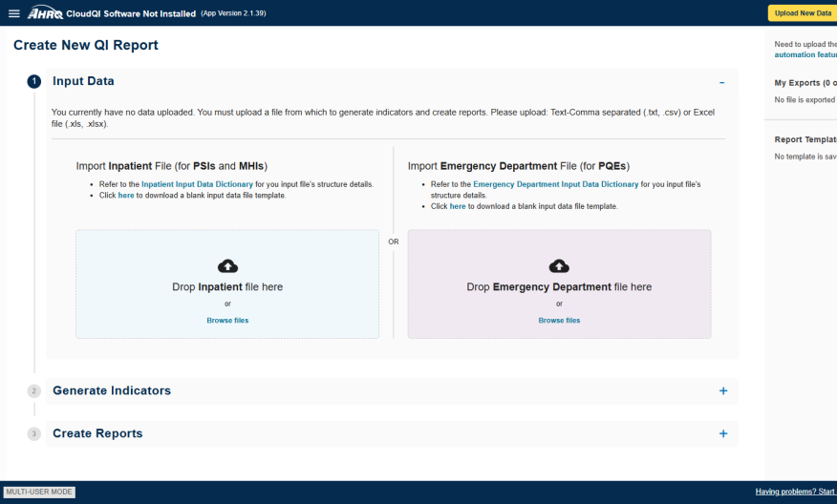The height and width of the screenshot is (504, 837).
Task: Download blank Emergency Department template here link
Action: (458, 206)
